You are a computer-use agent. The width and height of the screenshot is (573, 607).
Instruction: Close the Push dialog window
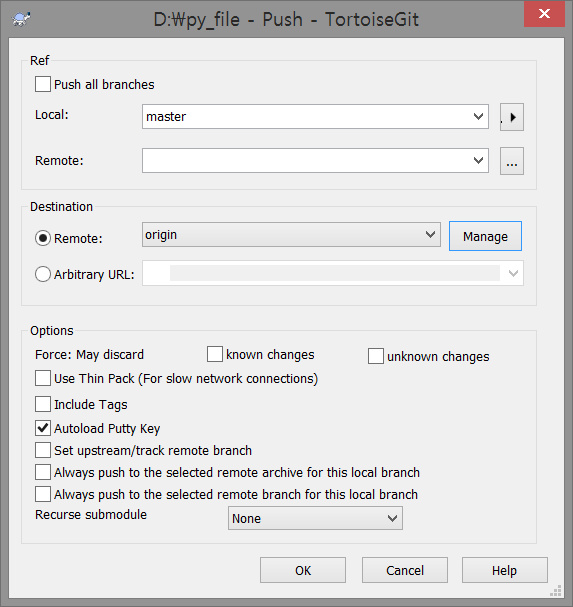(x=544, y=14)
